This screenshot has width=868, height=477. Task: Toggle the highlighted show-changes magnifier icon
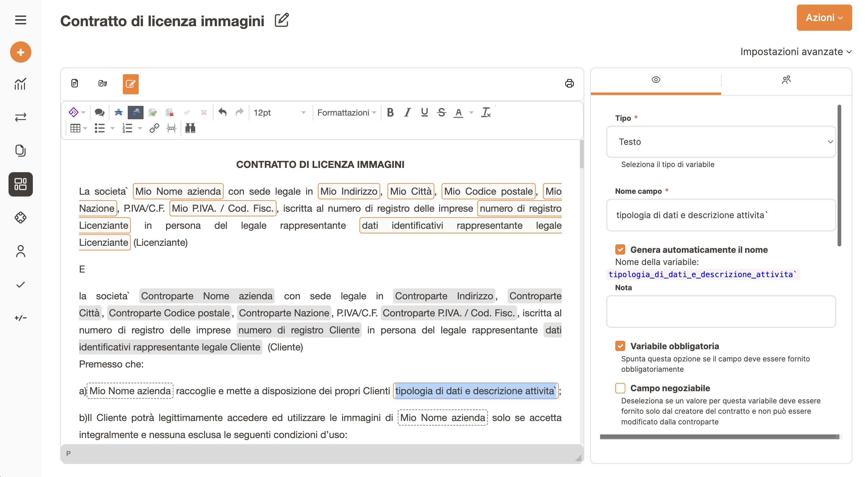135,112
